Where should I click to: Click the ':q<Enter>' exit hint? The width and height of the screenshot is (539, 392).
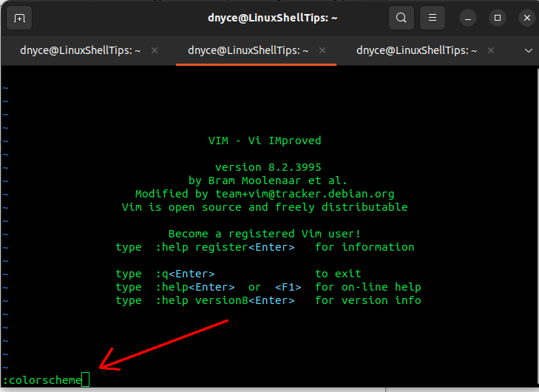click(186, 274)
